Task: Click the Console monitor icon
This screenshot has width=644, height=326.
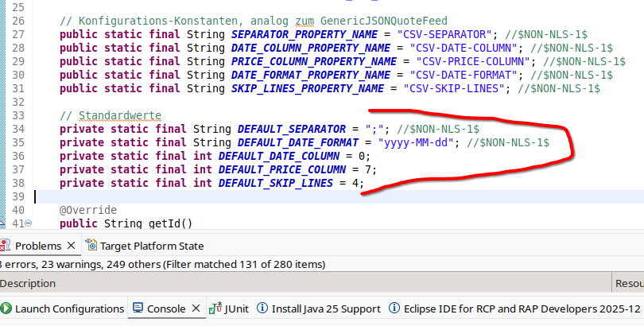Action: click(x=138, y=309)
